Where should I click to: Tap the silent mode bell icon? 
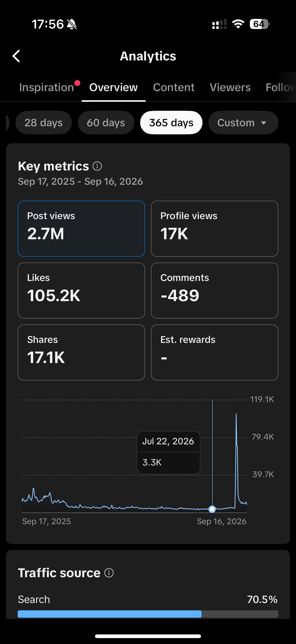(72, 24)
